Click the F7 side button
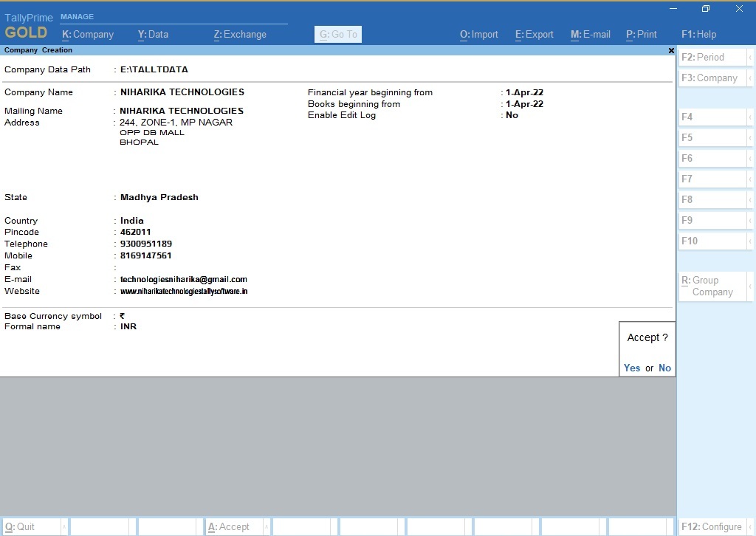 click(x=712, y=179)
